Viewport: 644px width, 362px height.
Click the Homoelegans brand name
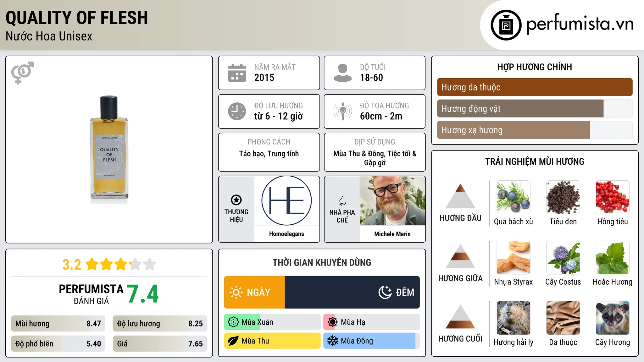[286, 234]
